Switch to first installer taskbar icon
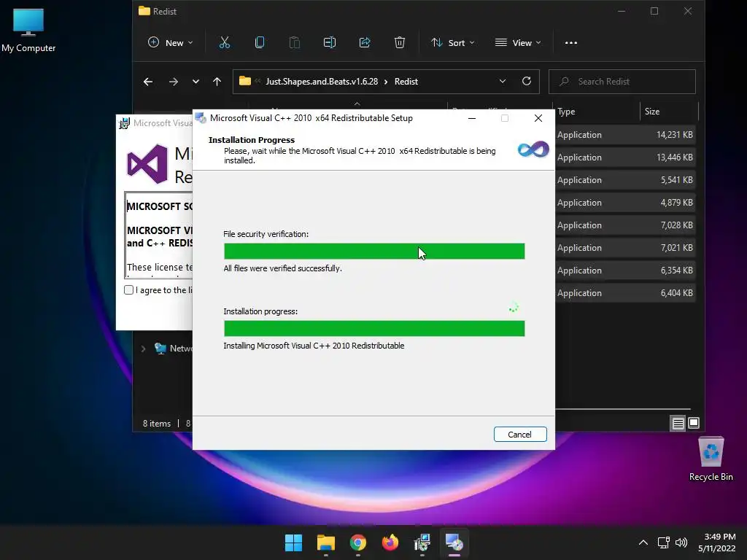Image resolution: width=747 pixels, height=560 pixels. click(x=422, y=542)
